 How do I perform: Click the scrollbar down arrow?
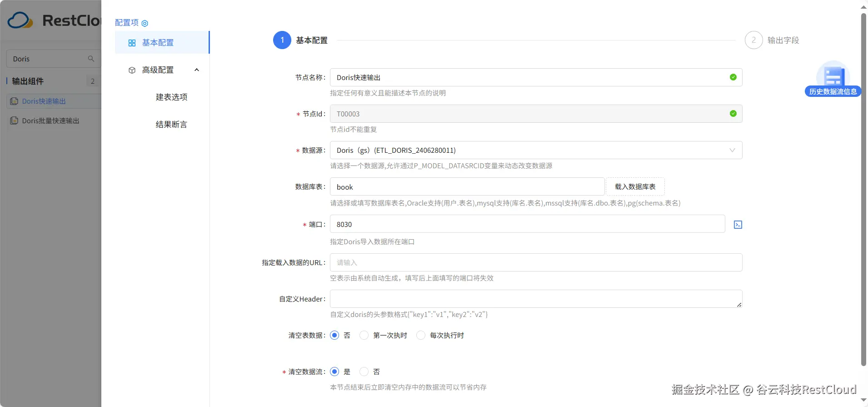pyautogui.click(x=864, y=400)
